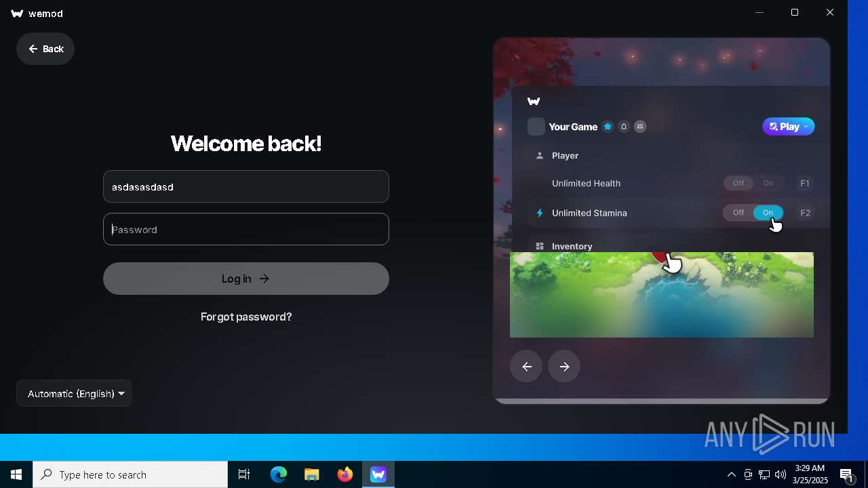Turn Unlimited Stamina On
Image resolution: width=868 pixels, height=488 pixels.
768,213
